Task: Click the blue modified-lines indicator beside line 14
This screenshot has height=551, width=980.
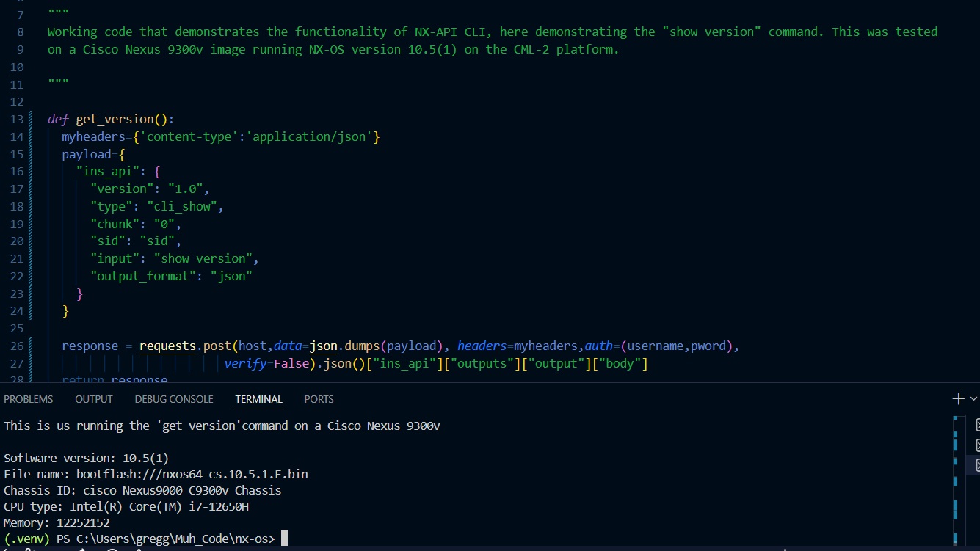Action: [31, 136]
